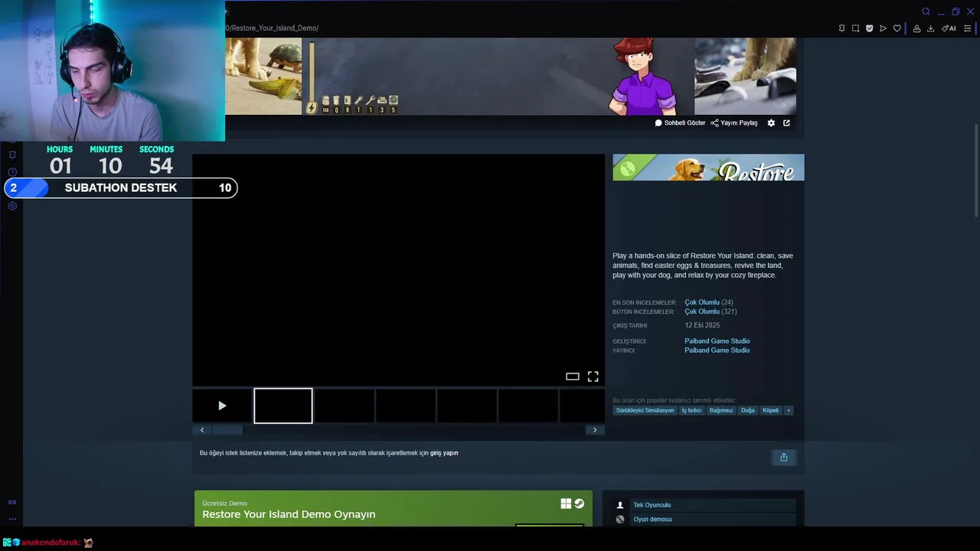980x551 pixels.
Task: Click the Steam platform icon on demo banner
Action: pos(580,504)
